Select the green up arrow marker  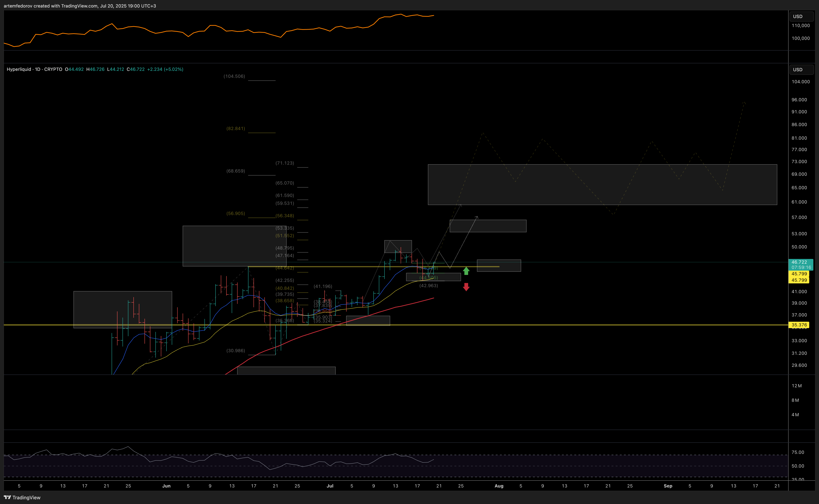[466, 271]
